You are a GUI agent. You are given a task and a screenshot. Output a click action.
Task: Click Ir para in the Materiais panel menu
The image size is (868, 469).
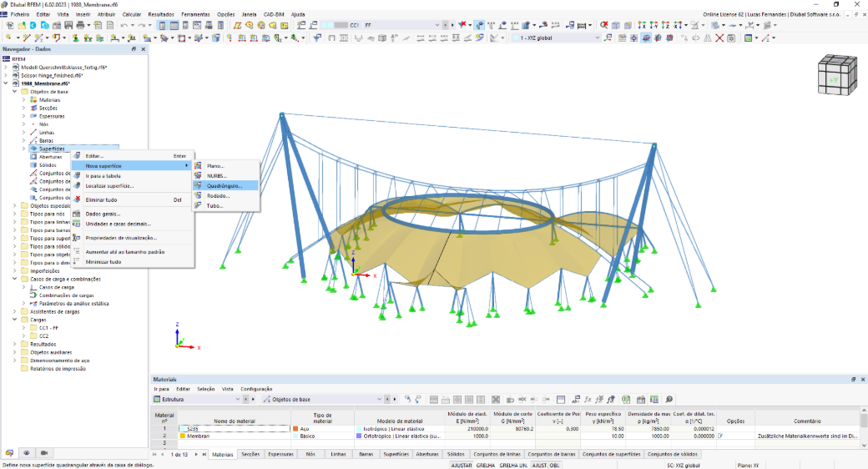pyautogui.click(x=161, y=389)
